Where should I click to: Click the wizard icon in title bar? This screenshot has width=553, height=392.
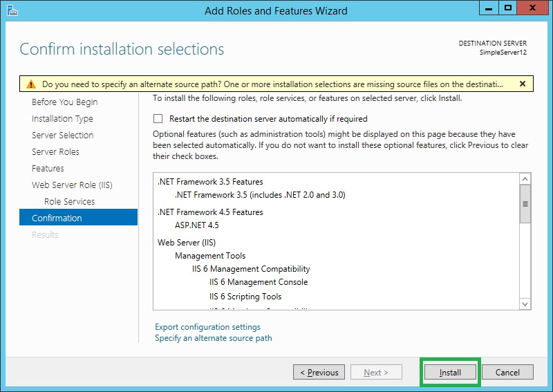11,10
